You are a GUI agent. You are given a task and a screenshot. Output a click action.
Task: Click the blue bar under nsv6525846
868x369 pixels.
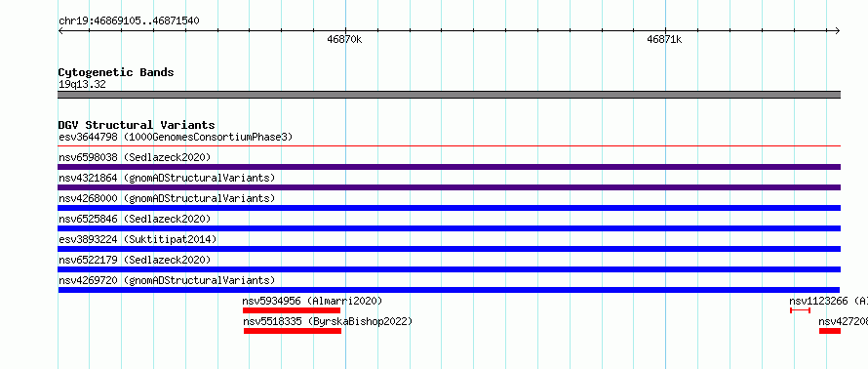(450, 228)
